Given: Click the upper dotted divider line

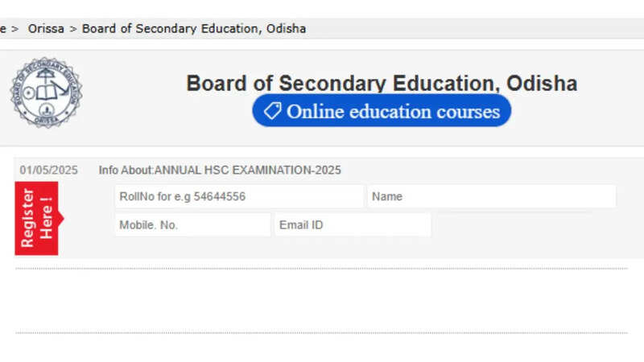Looking at the screenshot, I should click(322, 269).
